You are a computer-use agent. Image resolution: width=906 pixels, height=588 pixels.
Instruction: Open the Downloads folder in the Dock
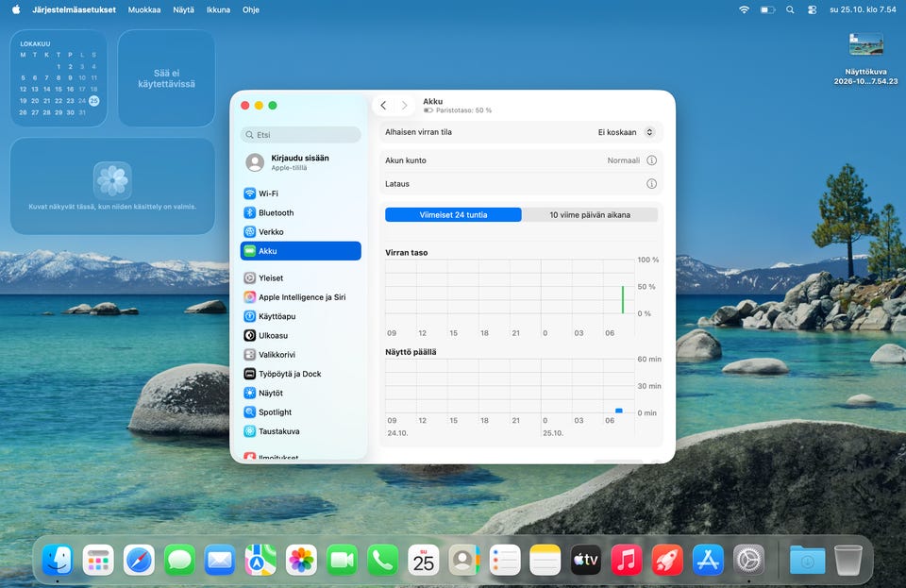click(x=807, y=560)
